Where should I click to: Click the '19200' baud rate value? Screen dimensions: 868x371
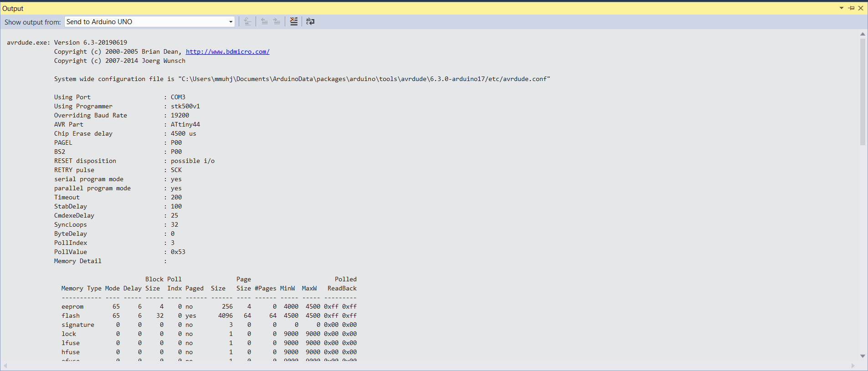[180, 115]
